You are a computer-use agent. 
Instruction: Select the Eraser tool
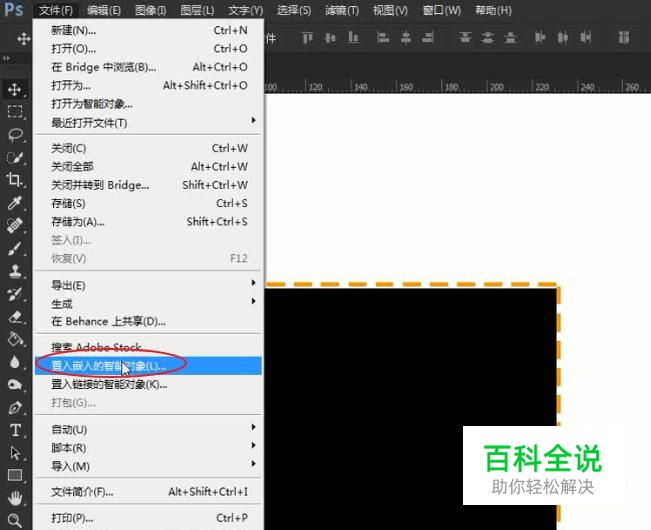pyautogui.click(x=15, y=316)
